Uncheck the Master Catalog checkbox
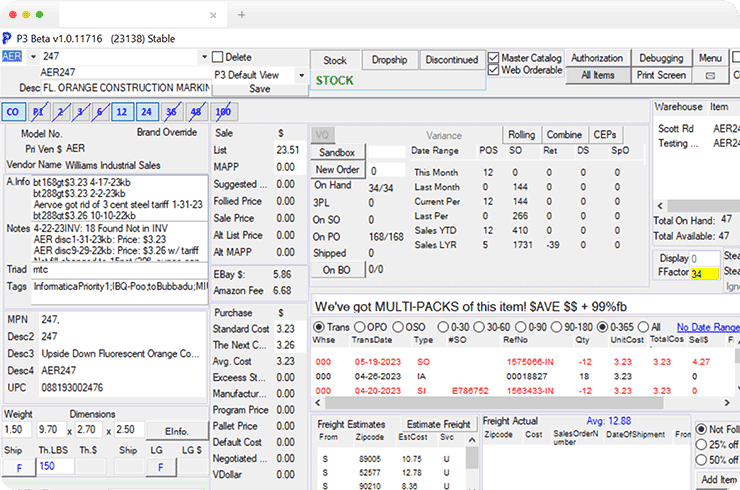 493,58
